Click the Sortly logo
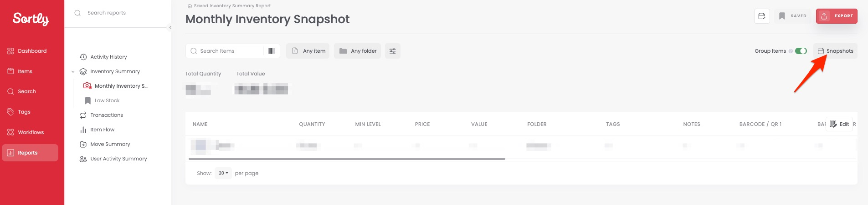Viewport: 868px width, 205px height. [x=31, y=19]
